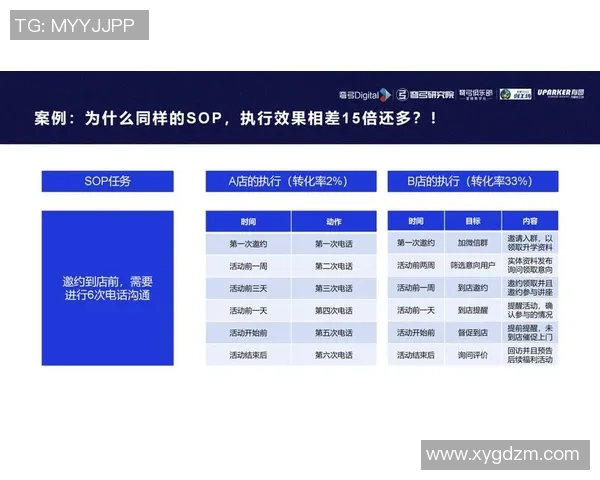The width and height of the screenshot is (600, 480).
Task: Click the 筛选意向用户 cell
Action: click(x=473, y=265)
